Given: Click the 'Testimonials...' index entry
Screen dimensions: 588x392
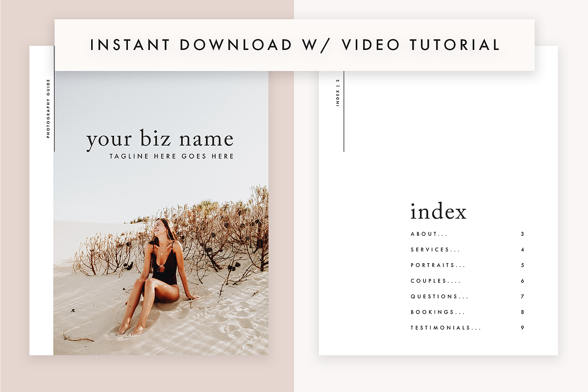Looking at the screenshot, I should click(445, 328).
